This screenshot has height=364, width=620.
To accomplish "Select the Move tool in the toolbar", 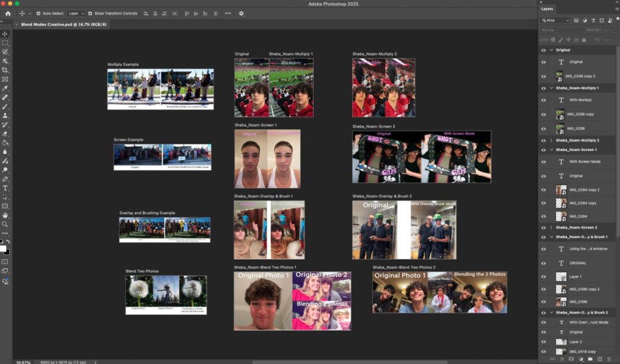I will 5,34.
